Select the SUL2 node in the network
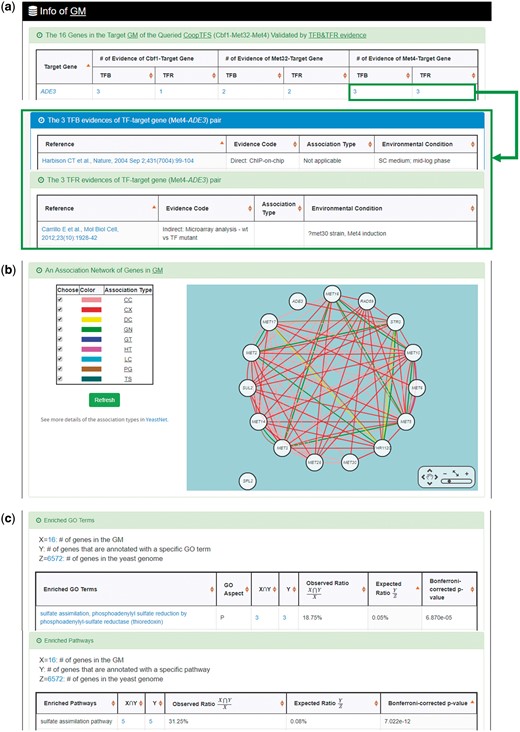 (247, 388)
